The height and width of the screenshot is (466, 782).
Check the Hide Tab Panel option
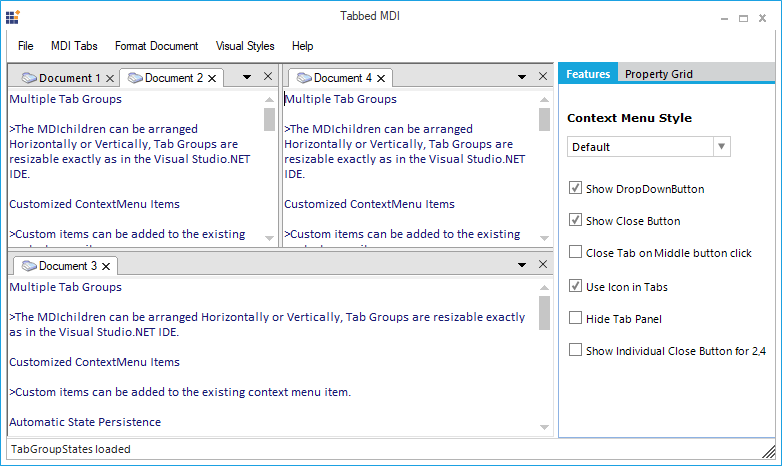[575, 318]
